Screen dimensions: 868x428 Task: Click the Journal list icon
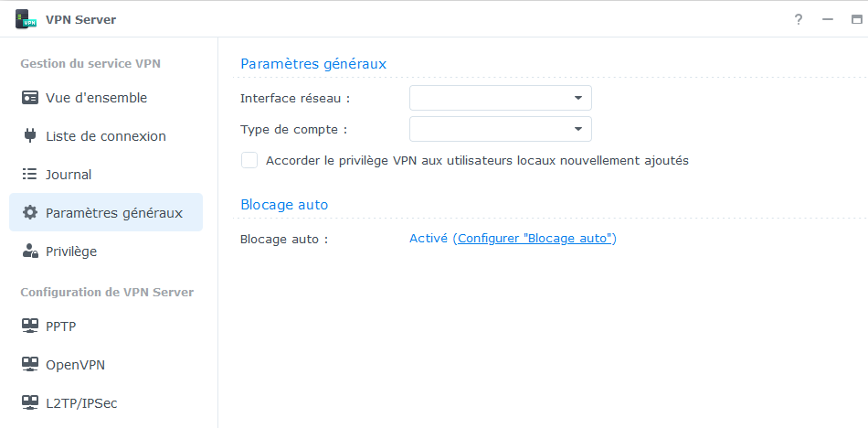click(30, 175)
